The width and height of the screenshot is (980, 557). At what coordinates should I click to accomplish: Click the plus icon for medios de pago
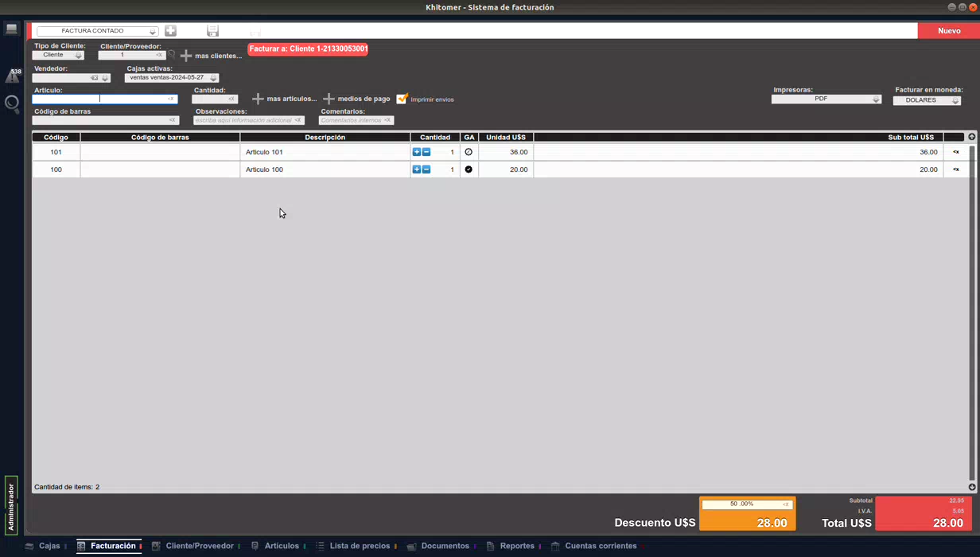pyautogui.click(x=329, y=99)
